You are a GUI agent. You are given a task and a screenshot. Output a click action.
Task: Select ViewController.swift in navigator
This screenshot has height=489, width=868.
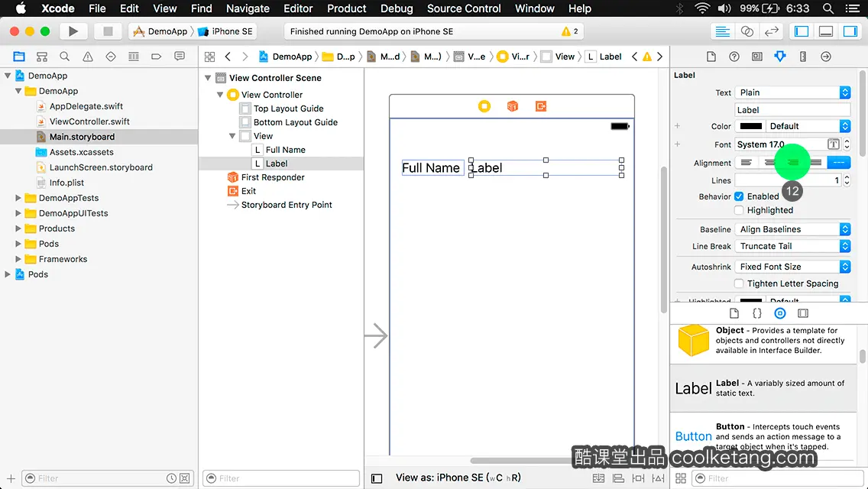pyautogui.click(x=89, y=121)
